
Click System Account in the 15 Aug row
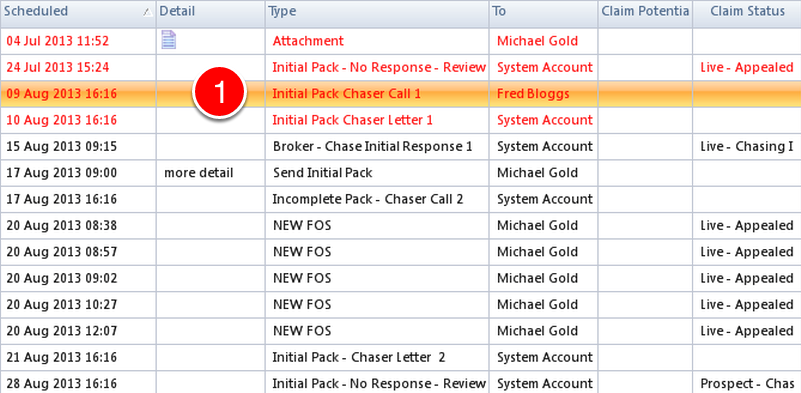pyautogui.click(x=545, y=147)
